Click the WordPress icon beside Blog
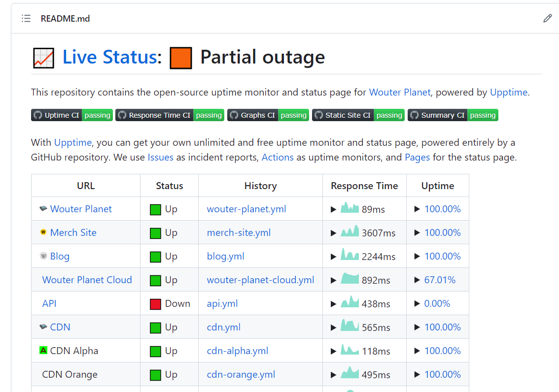The height and width of the screenshot is (392, 559). coord(42,256)
